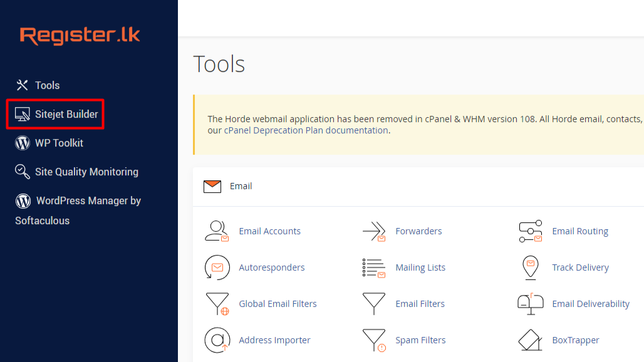Click the Register.lk logo
The width and height of the screenshot is (644, 362).
[80, 35]
